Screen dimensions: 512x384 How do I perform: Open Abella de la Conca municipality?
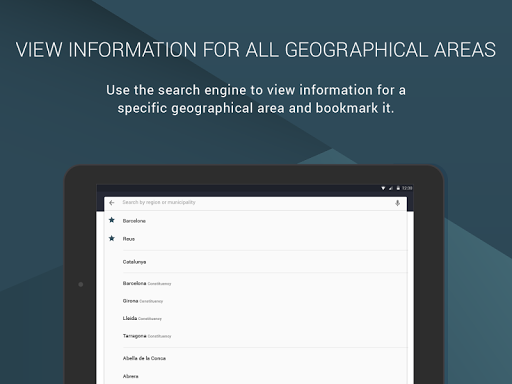click(255, 358)
